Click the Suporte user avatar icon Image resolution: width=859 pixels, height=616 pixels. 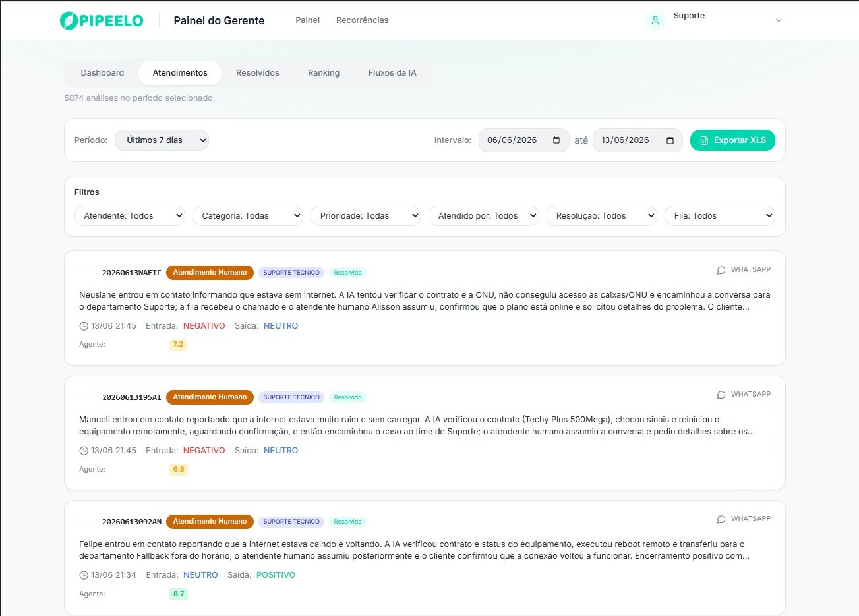(x=655, y=20)
